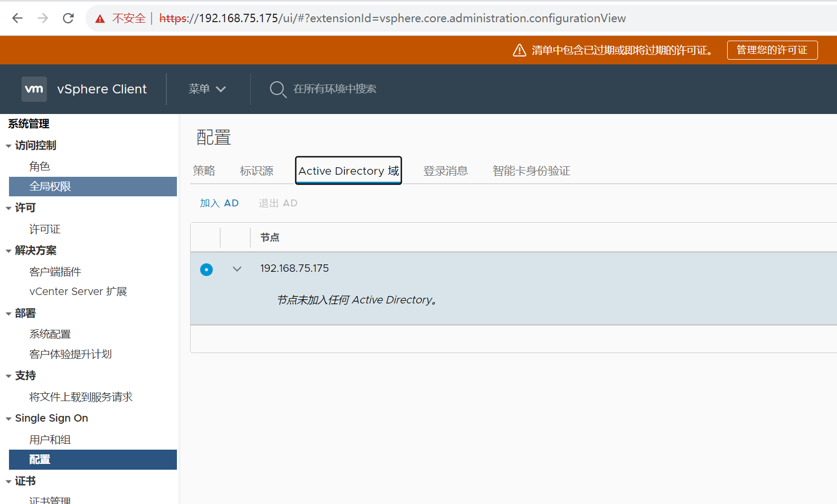The image size is (837, 504).
Task: Open 证书管理 in sidebar
Action: pyautogui.click(x=50, y=500)
